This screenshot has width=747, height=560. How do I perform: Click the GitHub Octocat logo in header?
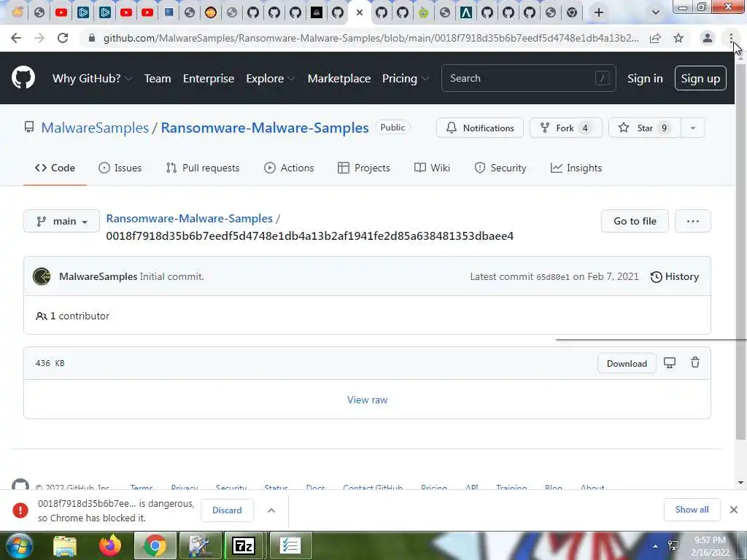23,78
